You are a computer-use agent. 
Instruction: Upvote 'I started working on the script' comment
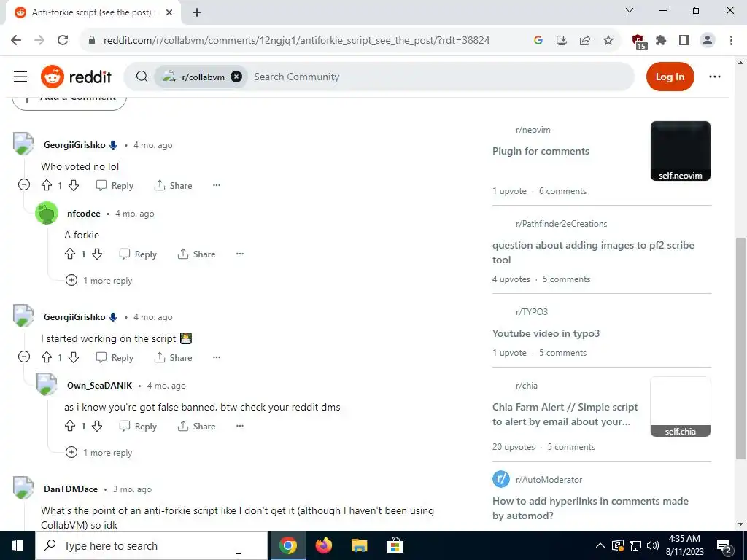(47, 357)
